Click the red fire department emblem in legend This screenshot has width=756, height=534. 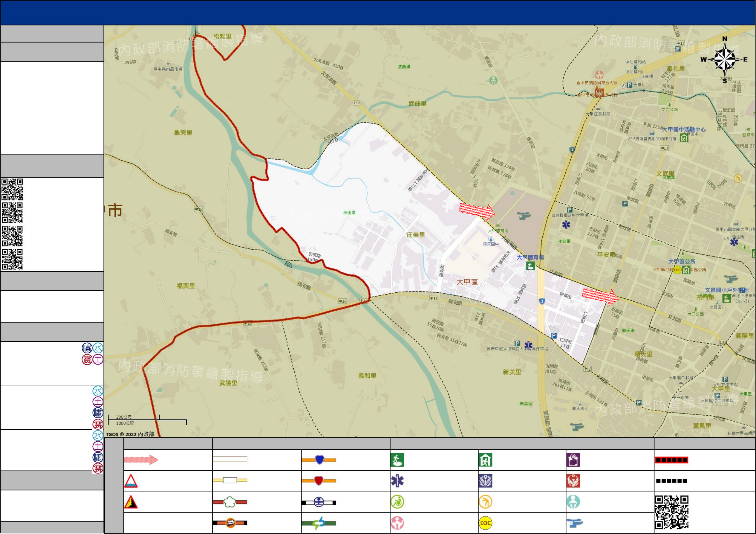point(573,481)
